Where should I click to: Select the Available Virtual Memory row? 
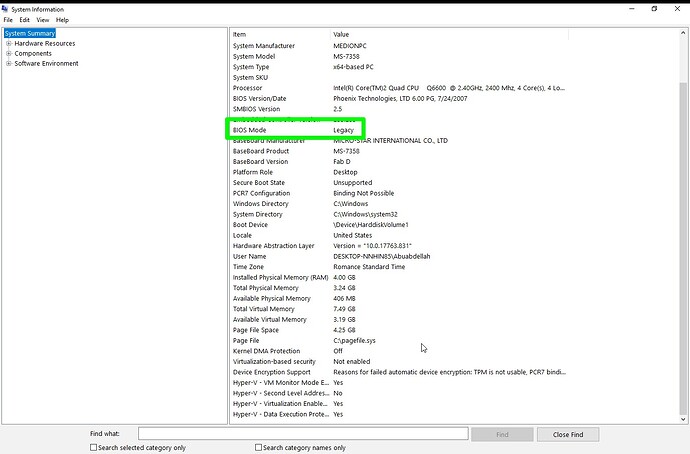400,319
